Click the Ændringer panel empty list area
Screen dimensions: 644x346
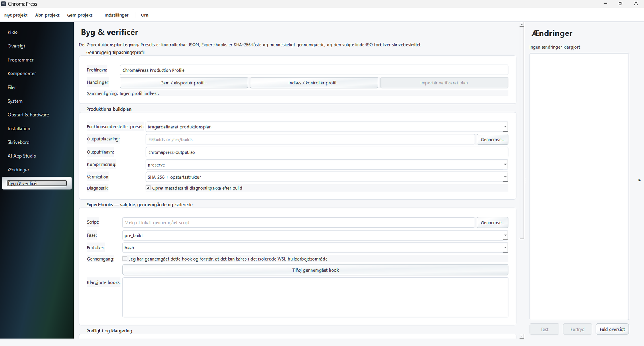pyautogui.click(x=579, y=187)
